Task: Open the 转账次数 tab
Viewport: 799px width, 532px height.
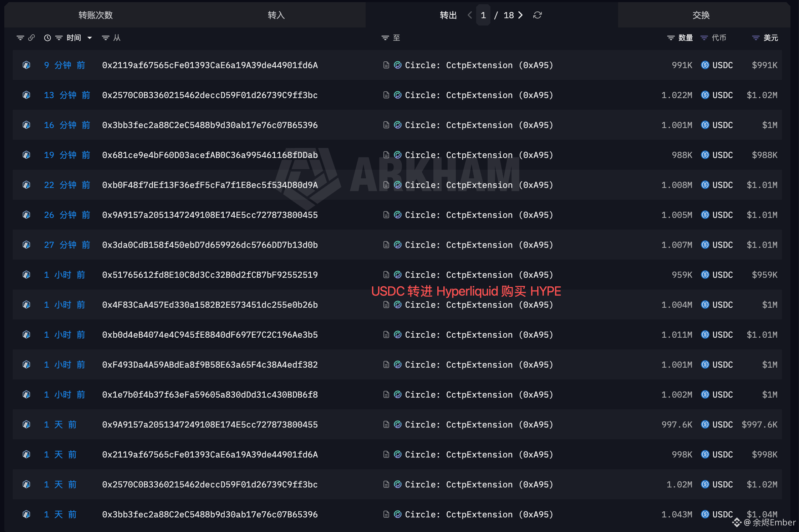Action: pos(96,15)
